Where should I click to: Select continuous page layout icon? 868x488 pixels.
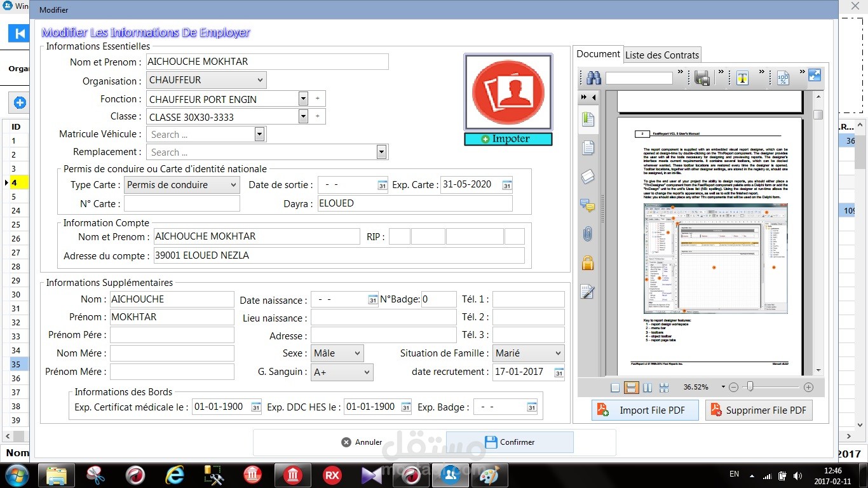(631, 388)
